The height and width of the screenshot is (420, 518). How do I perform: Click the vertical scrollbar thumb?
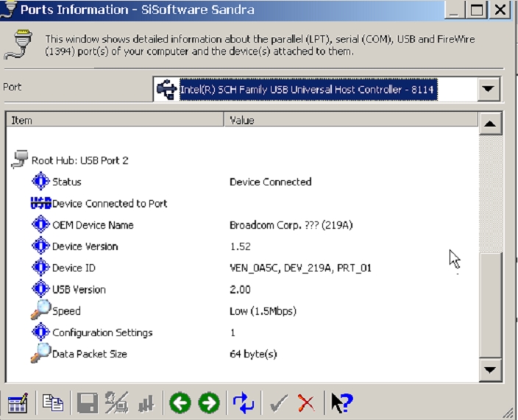(x=490, y=305)
